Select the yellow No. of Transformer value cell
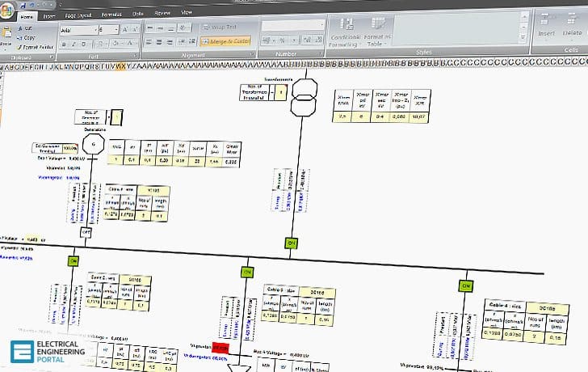This screenshot has height=372, width=588. [x=281, y=93]
